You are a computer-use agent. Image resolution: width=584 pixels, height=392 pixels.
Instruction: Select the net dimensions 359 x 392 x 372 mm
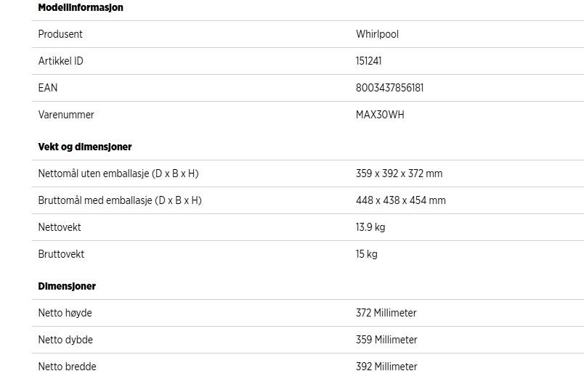[x=399, y=173]
